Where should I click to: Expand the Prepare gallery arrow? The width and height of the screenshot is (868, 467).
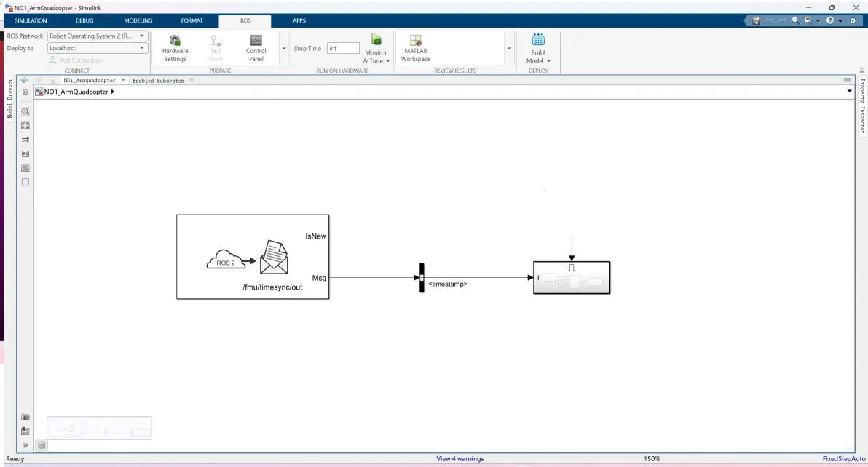click(x=284, y=49)
